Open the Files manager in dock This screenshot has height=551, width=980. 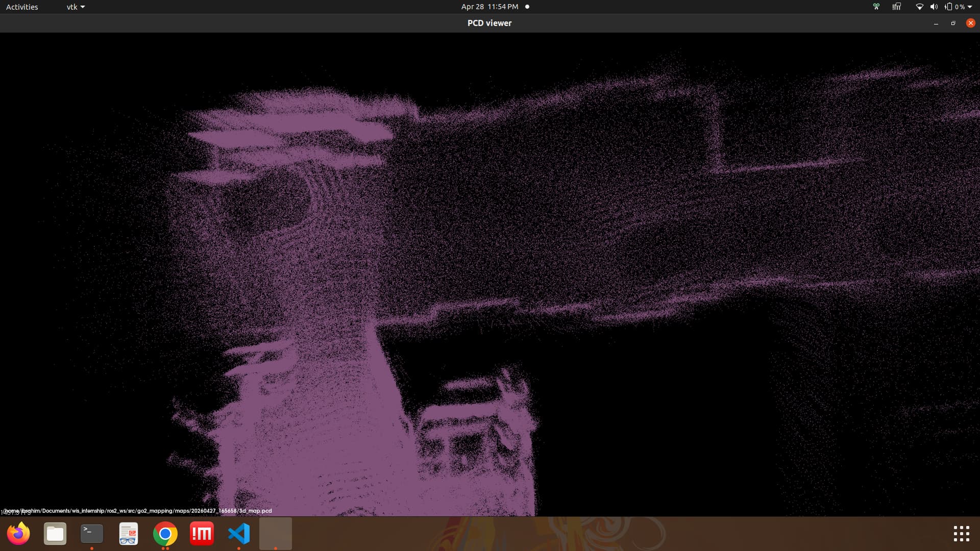[55, 534]
